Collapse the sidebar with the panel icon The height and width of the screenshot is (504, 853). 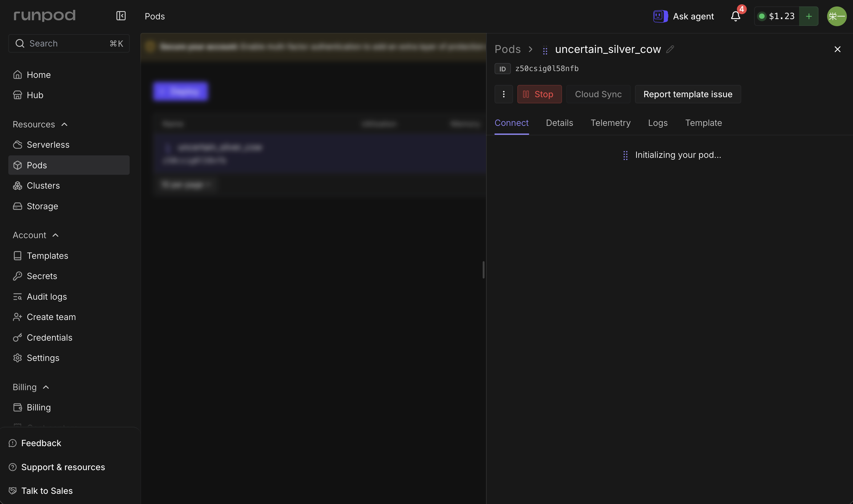[121, 16]
